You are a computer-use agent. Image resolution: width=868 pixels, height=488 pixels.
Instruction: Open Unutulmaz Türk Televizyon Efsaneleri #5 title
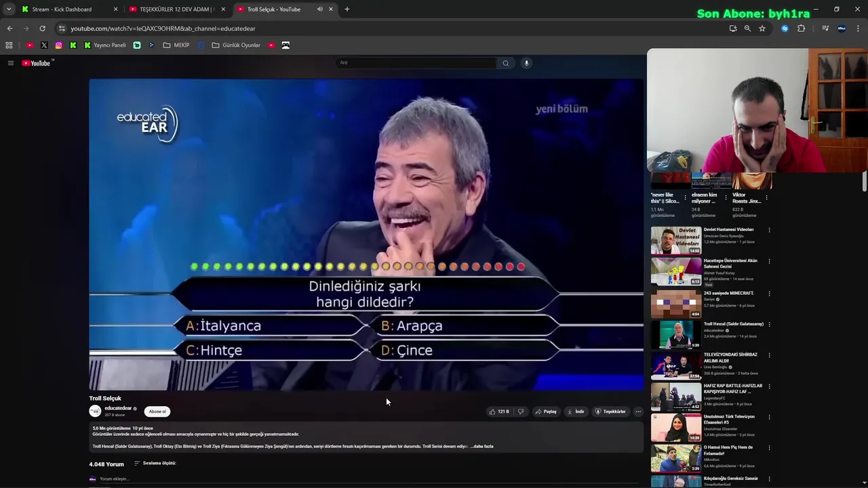[729, 420]
